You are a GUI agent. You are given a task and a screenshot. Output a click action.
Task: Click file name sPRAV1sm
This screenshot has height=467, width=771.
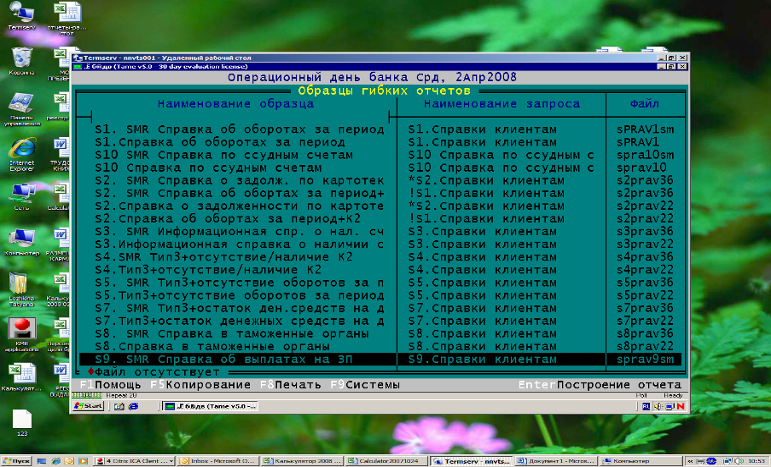coord(645,130)
